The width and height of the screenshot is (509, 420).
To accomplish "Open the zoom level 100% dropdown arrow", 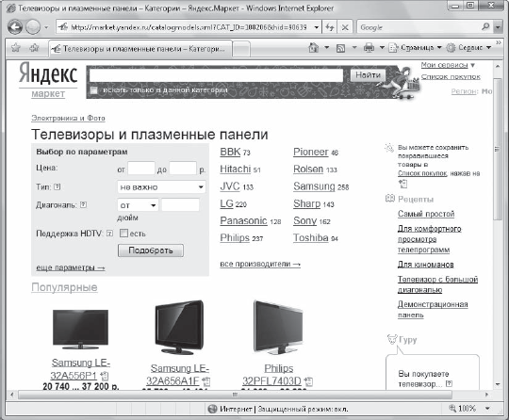I will tap(487, 409).
